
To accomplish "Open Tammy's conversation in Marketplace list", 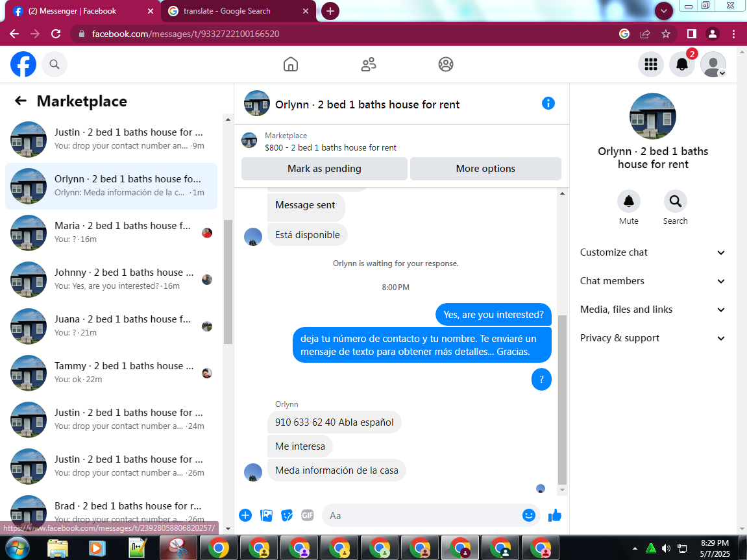I will [x=111, y=372].
